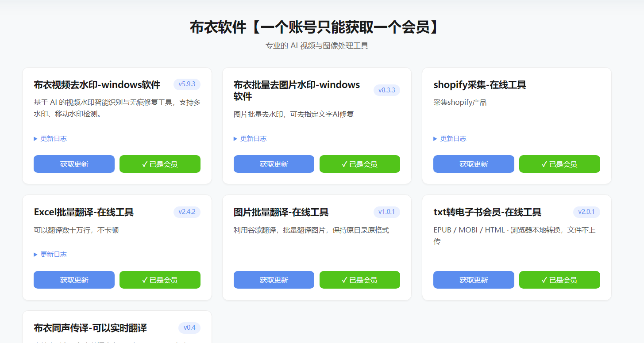The height and width of the screenshot is (343, 644).
Task: Click 已是会员 for Excel批量翻译
Action: pos(160,280)
